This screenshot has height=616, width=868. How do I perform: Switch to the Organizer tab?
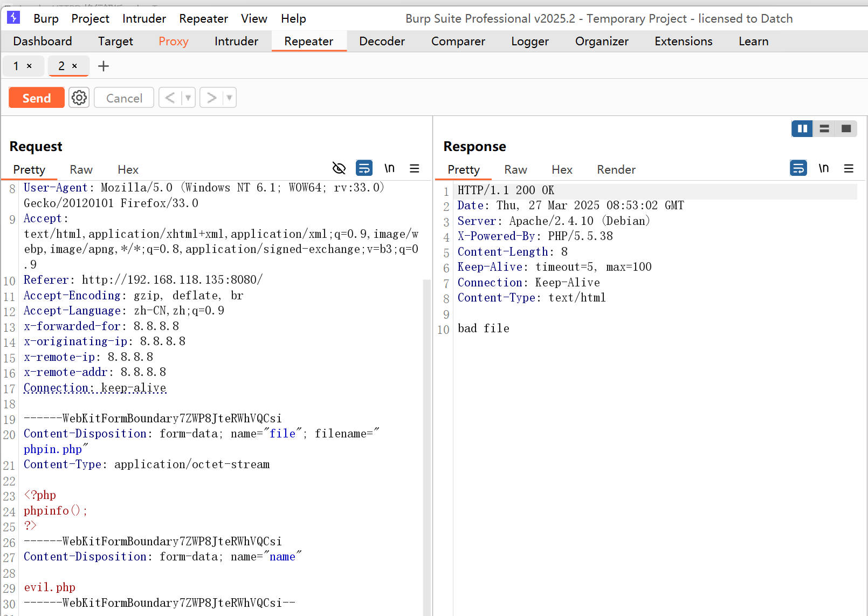tap(602, 41)
